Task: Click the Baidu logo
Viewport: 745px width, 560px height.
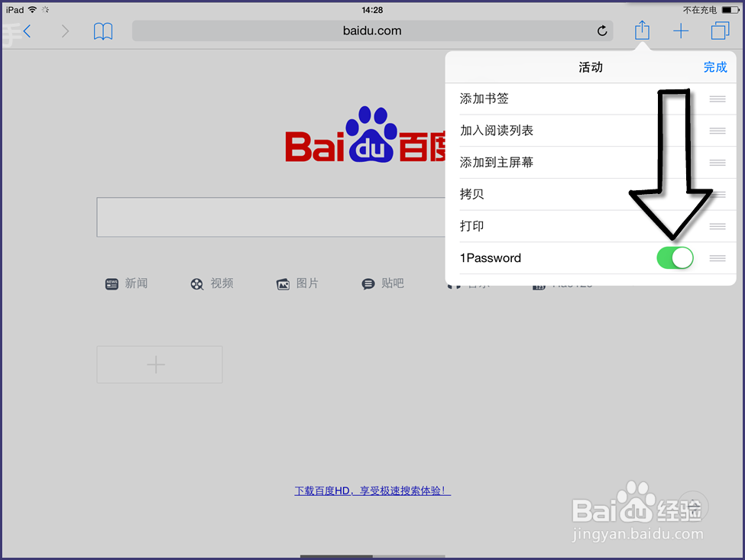Action: [x=365, y=134]
